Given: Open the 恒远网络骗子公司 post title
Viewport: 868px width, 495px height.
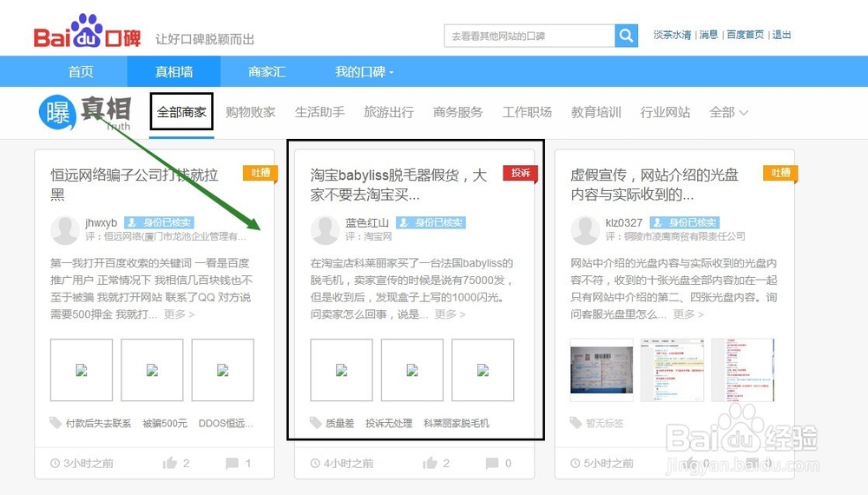Looking at the screenshot, I should pos(135,185).
